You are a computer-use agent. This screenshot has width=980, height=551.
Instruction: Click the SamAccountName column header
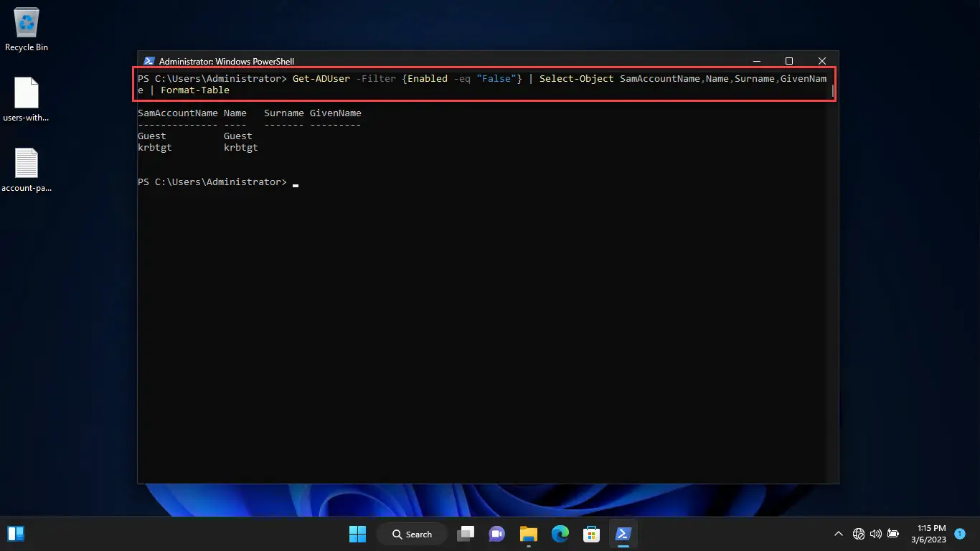click(178, 113)
